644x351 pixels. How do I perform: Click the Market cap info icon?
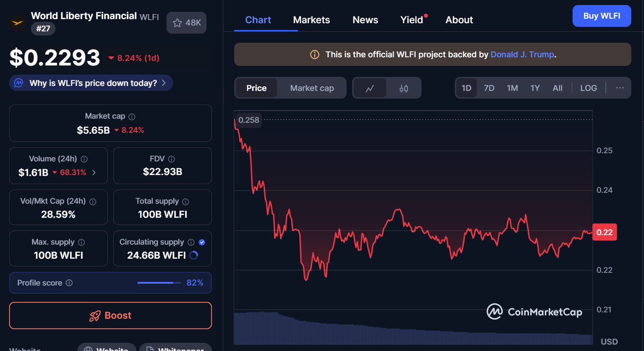click(x=132, y=117)
